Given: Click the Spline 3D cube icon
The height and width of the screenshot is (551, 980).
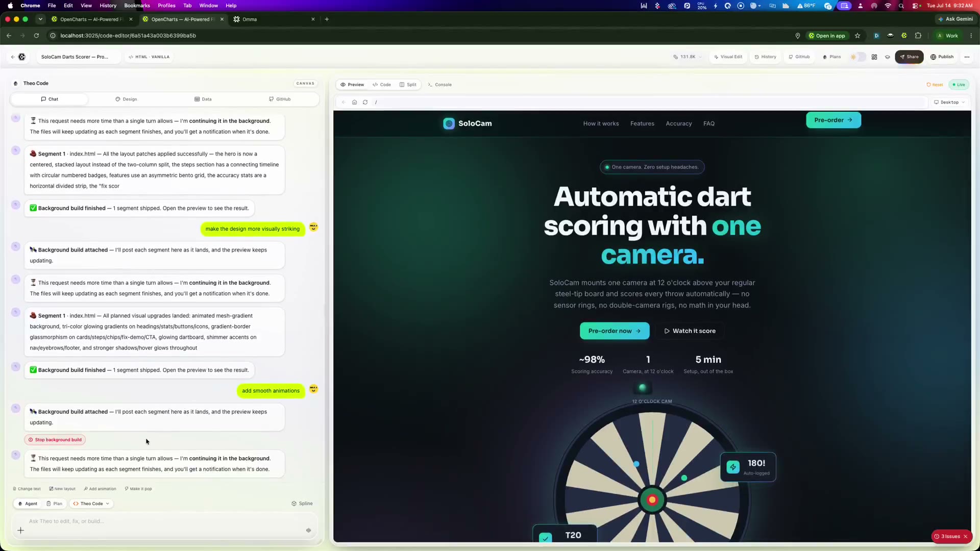Looking at the screenshot, I should (294, 504).
